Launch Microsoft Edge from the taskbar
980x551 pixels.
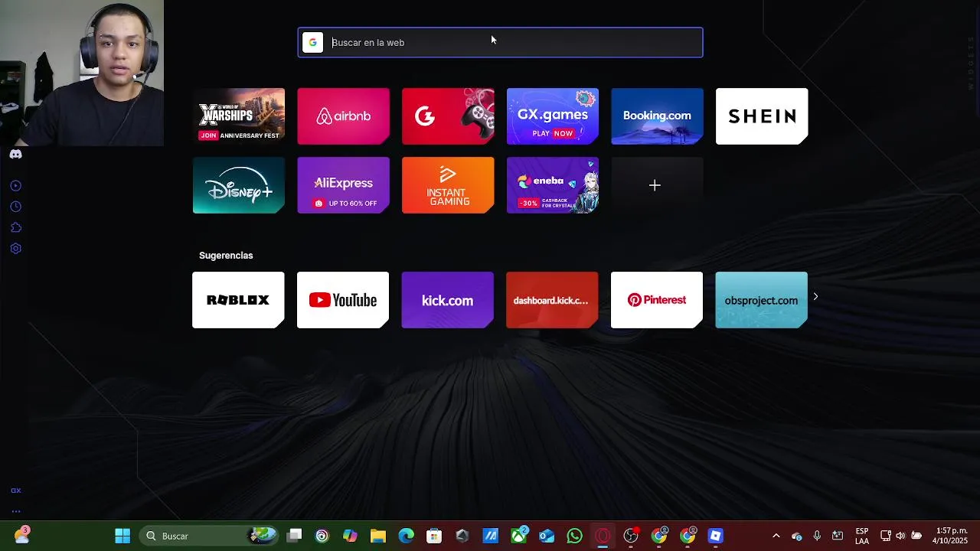click(406, 536)
